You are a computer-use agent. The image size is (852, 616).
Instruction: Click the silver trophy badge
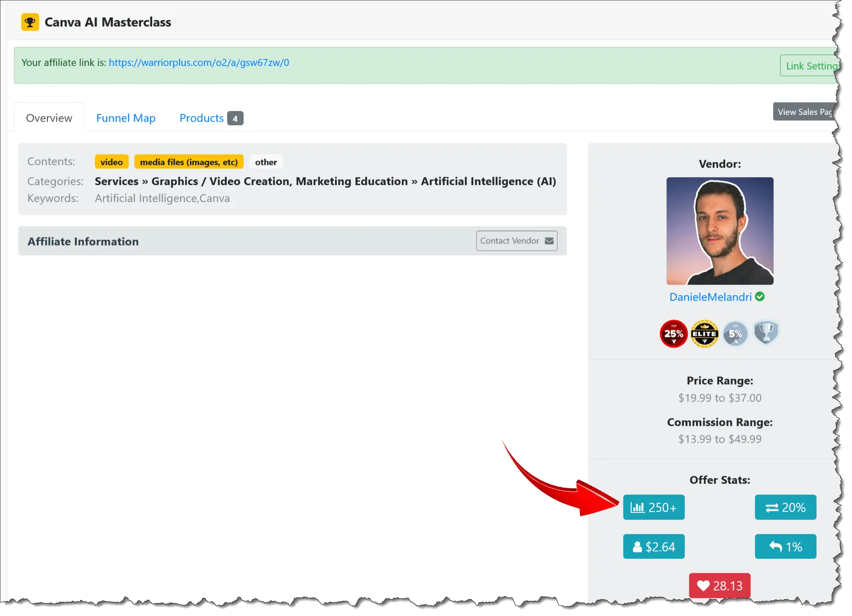click(766, 333)
